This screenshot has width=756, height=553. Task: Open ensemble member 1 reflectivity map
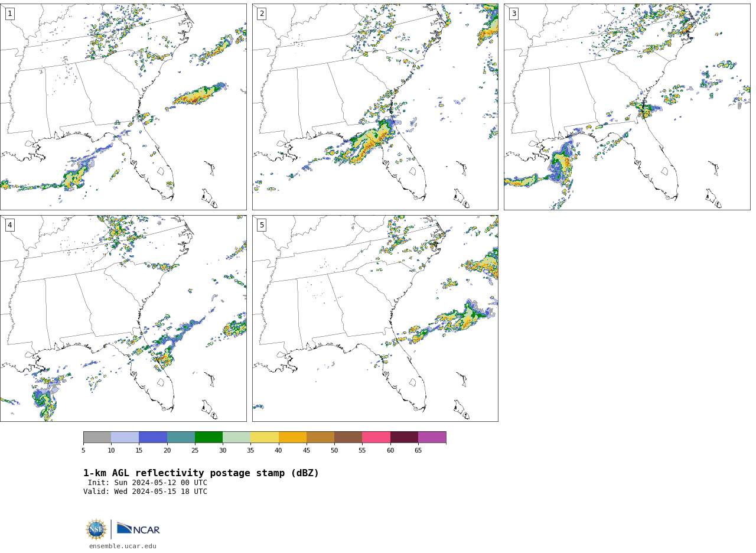point(123,107)
